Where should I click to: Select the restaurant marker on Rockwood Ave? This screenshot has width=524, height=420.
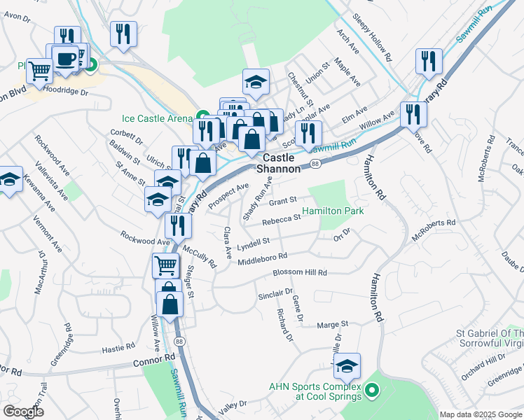click(178, 227)
